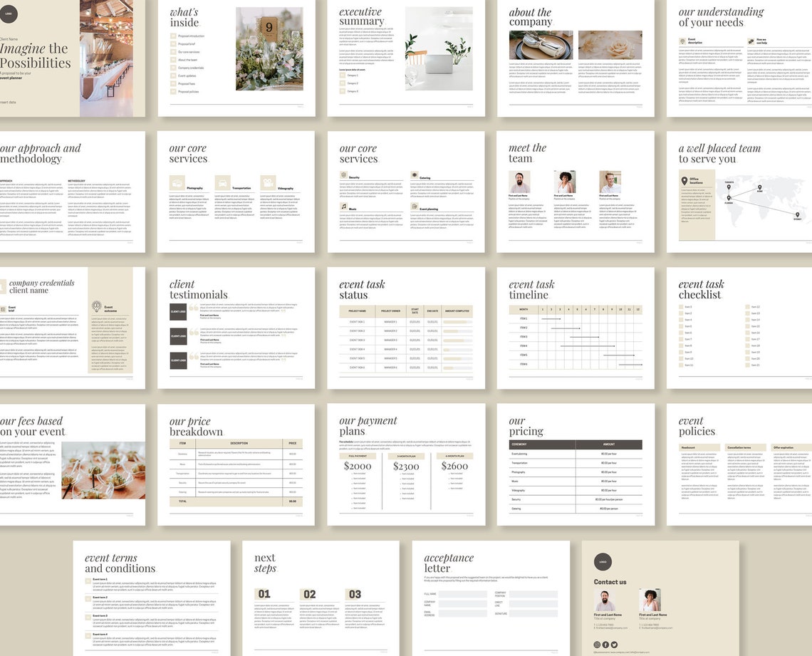The width and height of the screenshot is (812, 656).
Task: Click step 01 under next steps
Action: (x=265, y=593)
